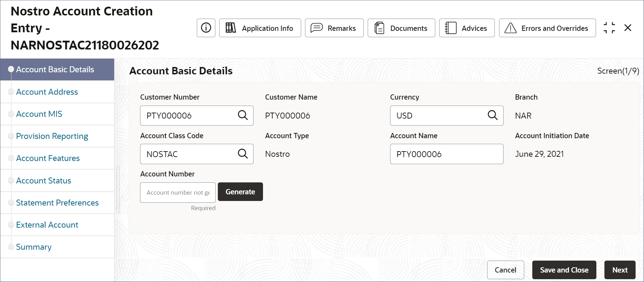
Task: Show Errors and Overrides warnings
Action: 547,28
